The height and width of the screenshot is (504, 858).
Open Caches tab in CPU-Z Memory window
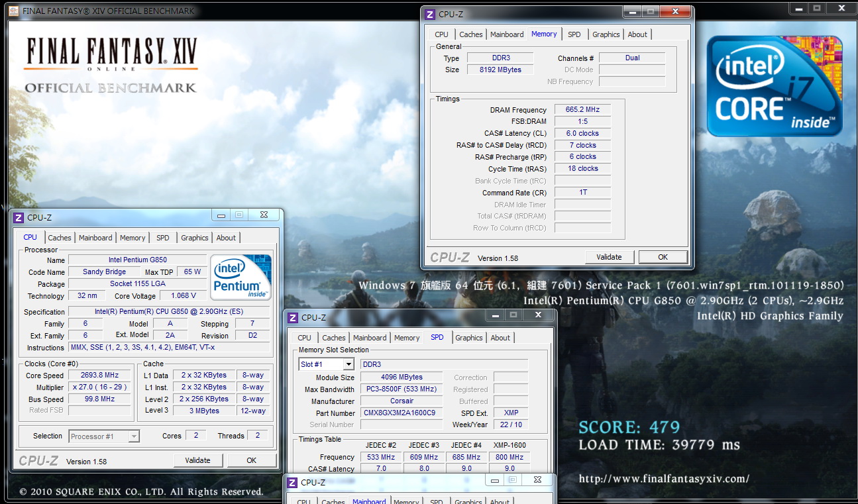471,34
